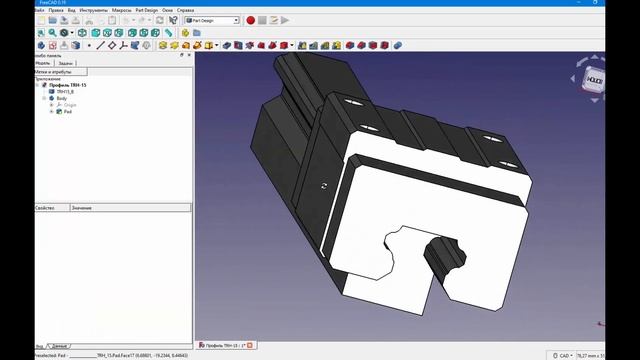This screenshot has width=640, height=360.
Task: Click the Groove tool red icon
Action: [250, 45]
